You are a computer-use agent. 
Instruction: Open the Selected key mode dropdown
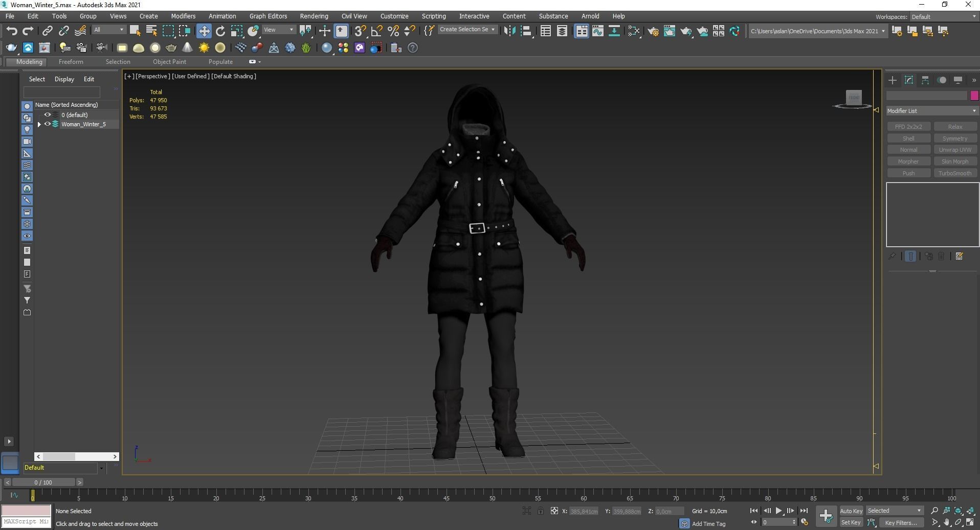[895, 511]
